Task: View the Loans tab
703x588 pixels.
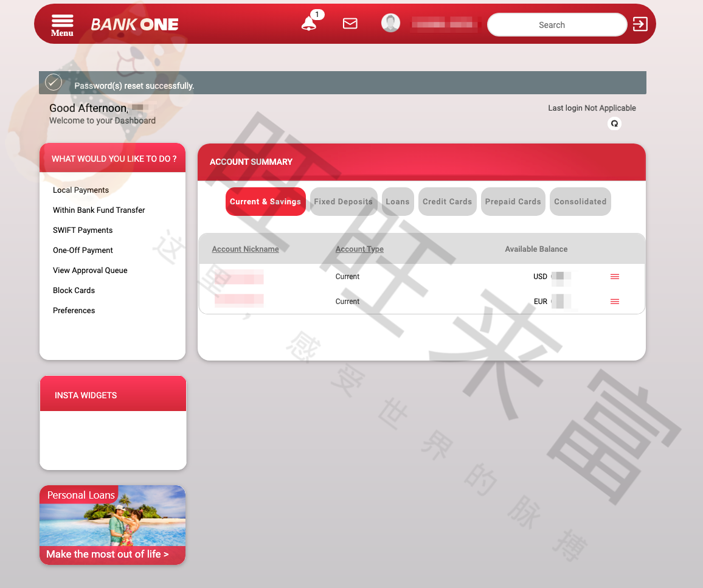Action: pos(397,201)
